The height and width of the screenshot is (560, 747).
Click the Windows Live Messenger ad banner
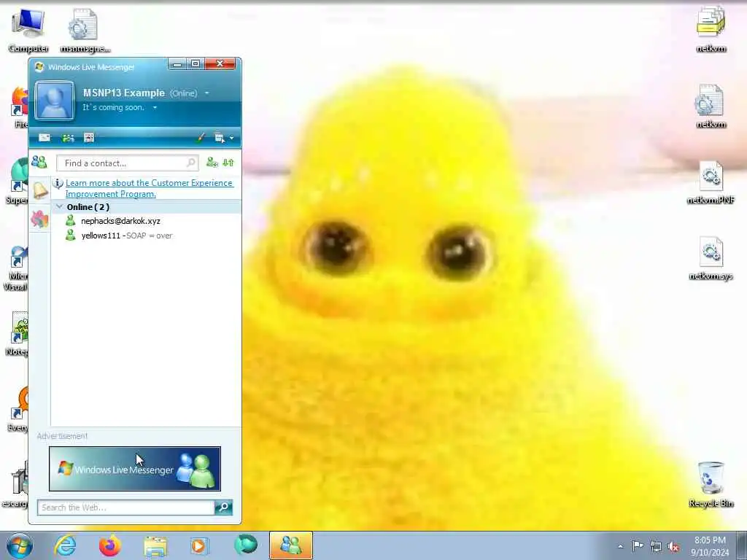click(135, 469)
